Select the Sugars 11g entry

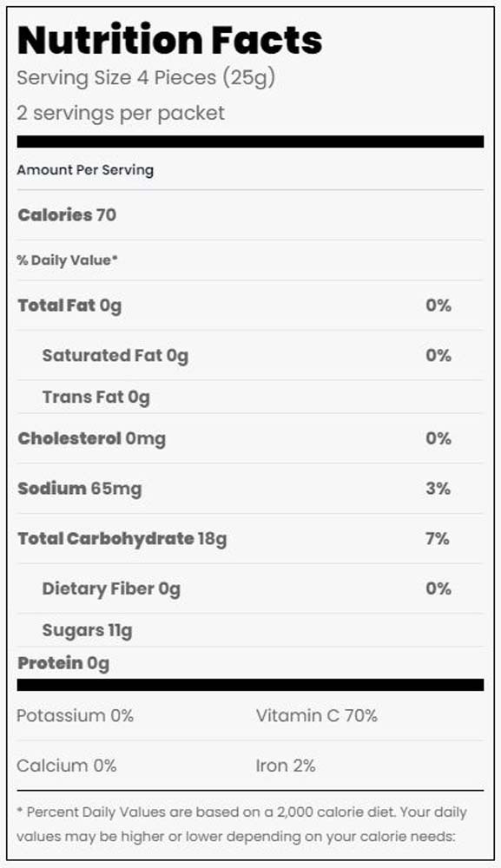(88, 630)
